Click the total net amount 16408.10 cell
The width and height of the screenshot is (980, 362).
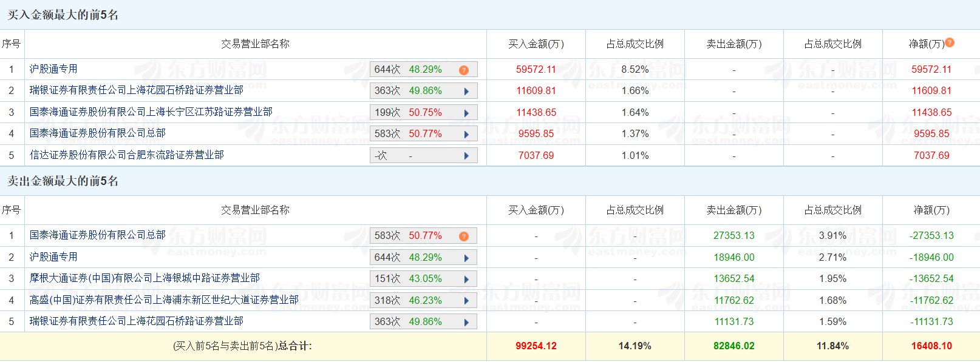(931, 346)
